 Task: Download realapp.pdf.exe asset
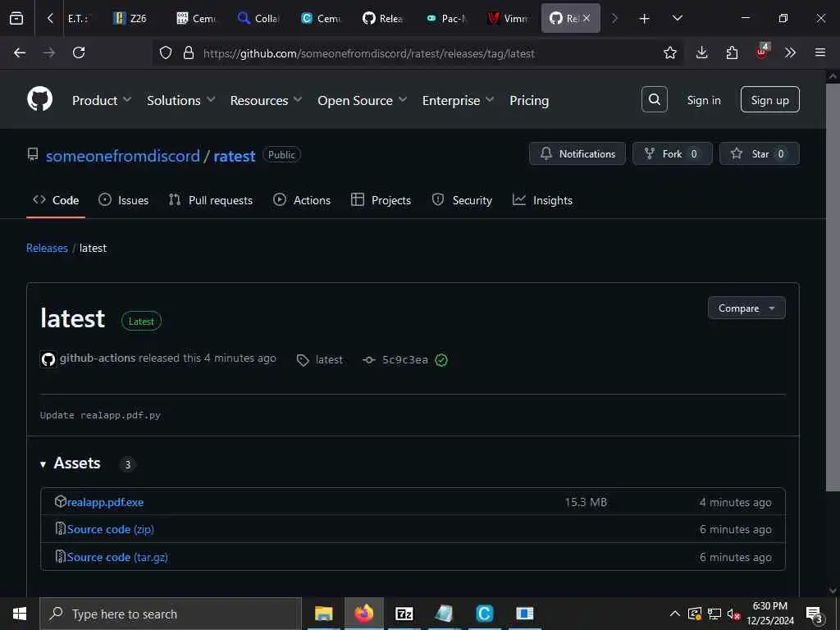tap(105, 502)
